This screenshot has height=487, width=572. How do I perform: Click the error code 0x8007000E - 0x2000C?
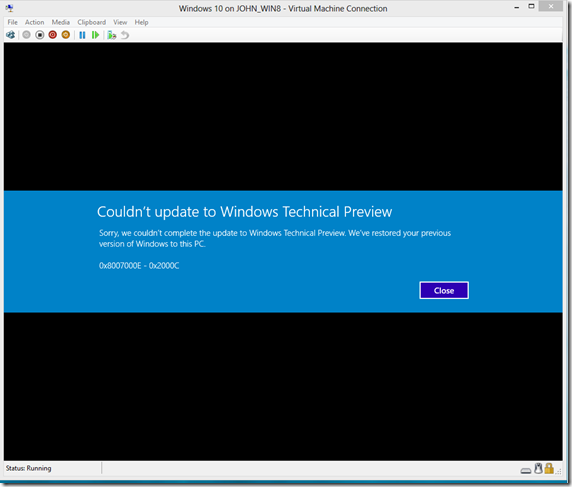[139, 266]
